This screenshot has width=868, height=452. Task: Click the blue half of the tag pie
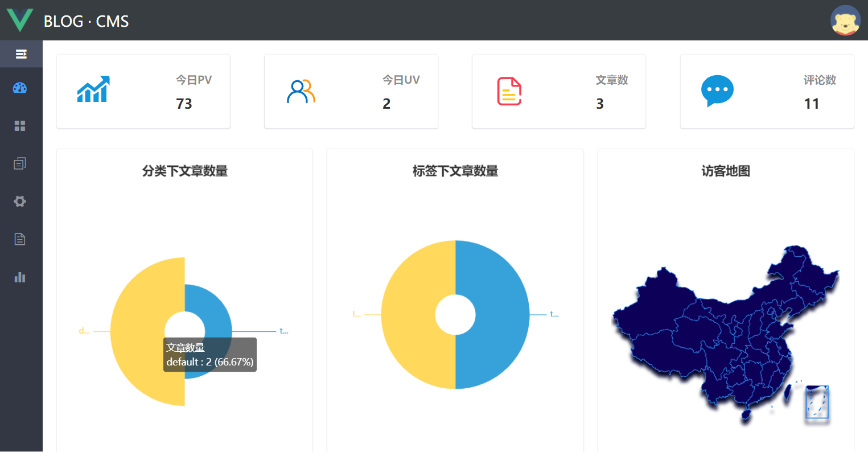pyautogui.click(x=502, y=315)
